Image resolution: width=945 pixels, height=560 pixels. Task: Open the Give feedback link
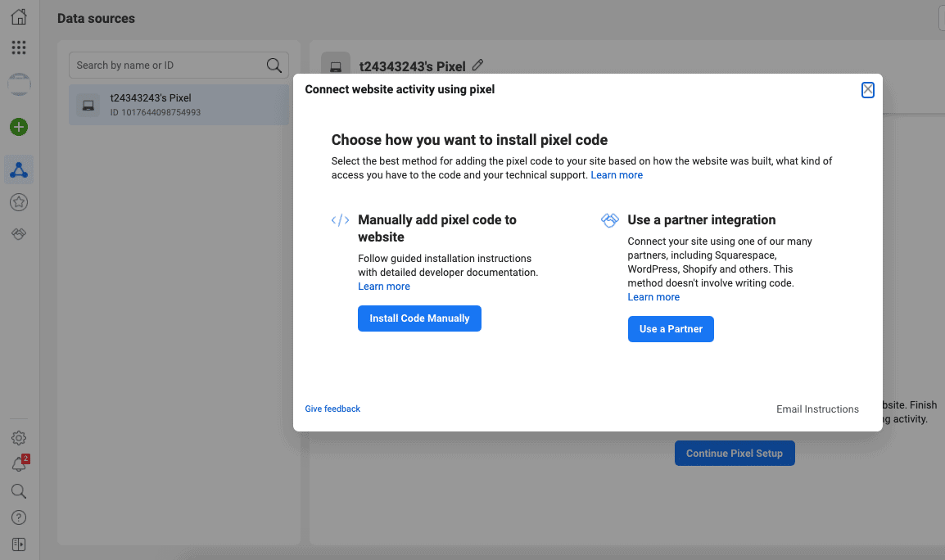tap(332, 409)
